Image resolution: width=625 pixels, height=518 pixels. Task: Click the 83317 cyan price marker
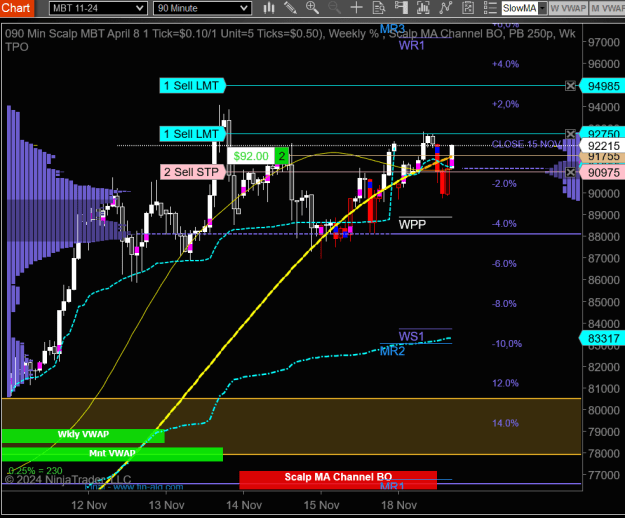602,339
